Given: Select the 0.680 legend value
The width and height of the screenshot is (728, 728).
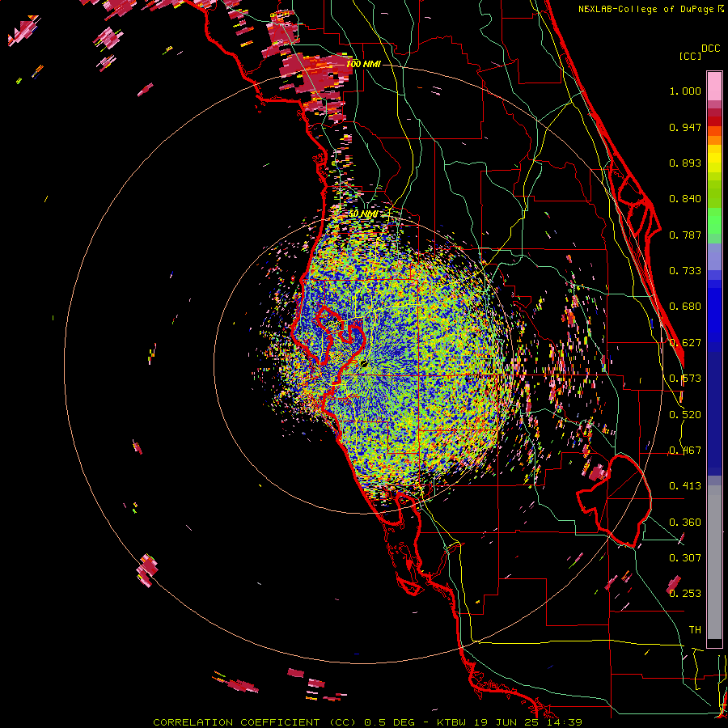Looking at the screenshot, I should [685, 307].
